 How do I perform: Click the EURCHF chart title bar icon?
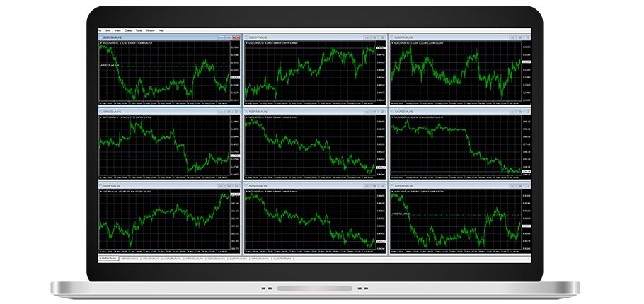pos(393,37)
